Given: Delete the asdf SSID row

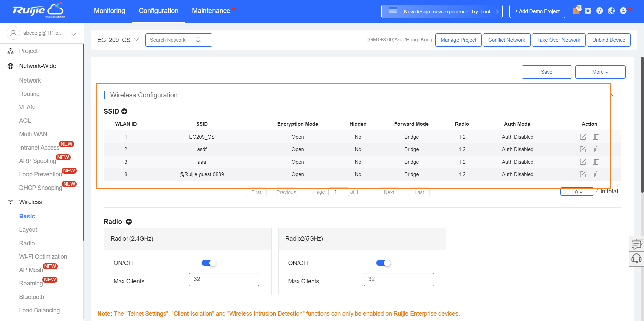Looking at the screenshot, I should point(596,149).
